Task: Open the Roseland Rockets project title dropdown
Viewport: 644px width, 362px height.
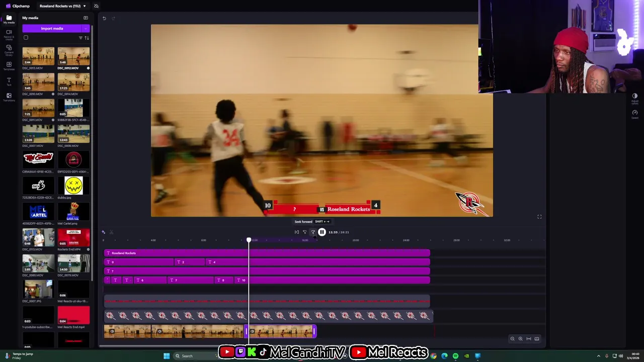Action: [x=63, y=6]
